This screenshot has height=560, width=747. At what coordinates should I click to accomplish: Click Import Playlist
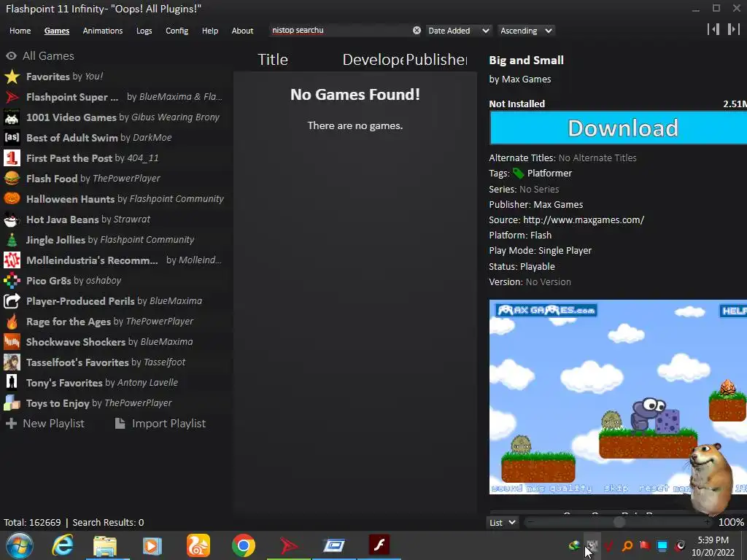point(160,424)
